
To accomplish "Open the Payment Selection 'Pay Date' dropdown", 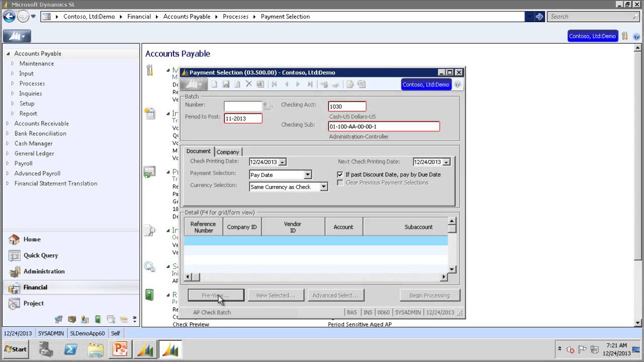I will pos(307,175).
